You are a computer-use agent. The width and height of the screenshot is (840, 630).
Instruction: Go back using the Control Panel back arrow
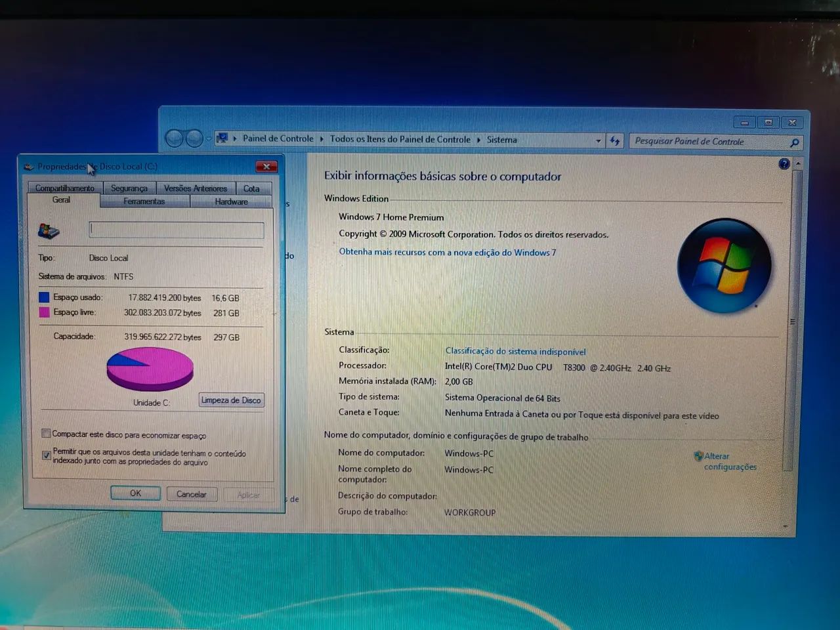[174, 138]
